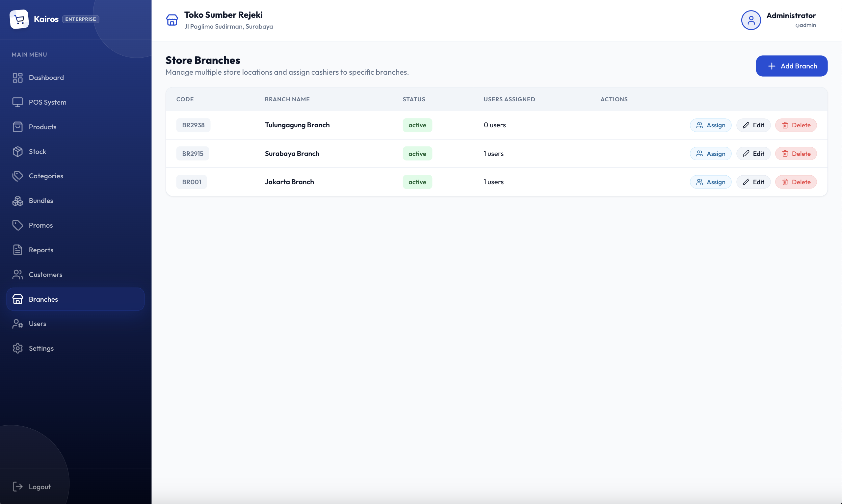Viewport: 842px width, 504px height.
Task: Click Toko Sumber Rejeki store title
Action: (223, 15)
